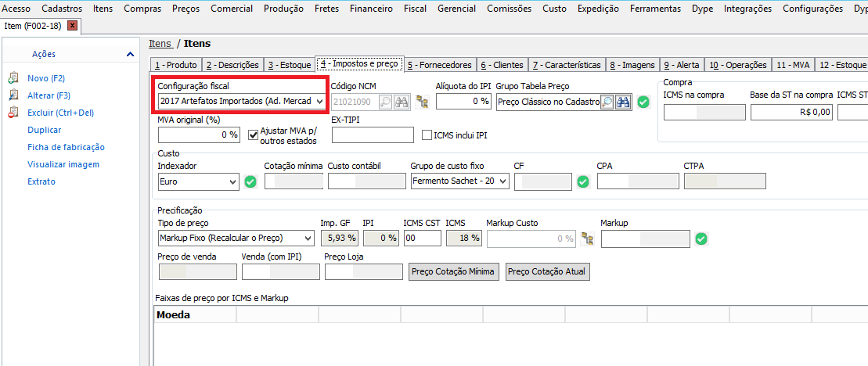Open the Cadastros menu
Viewport: 868px width, 366px height.
tap(62, 9)
